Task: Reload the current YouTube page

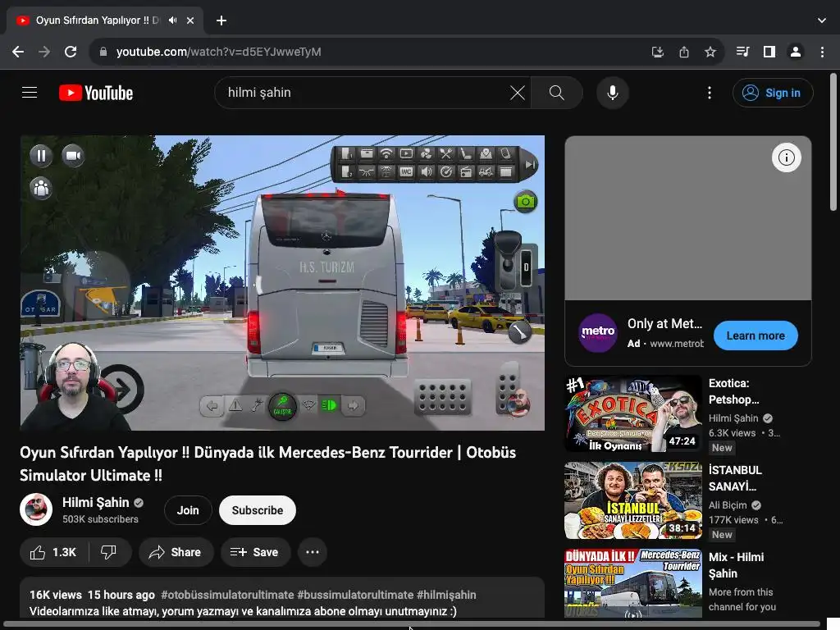Action: (71, 52)
